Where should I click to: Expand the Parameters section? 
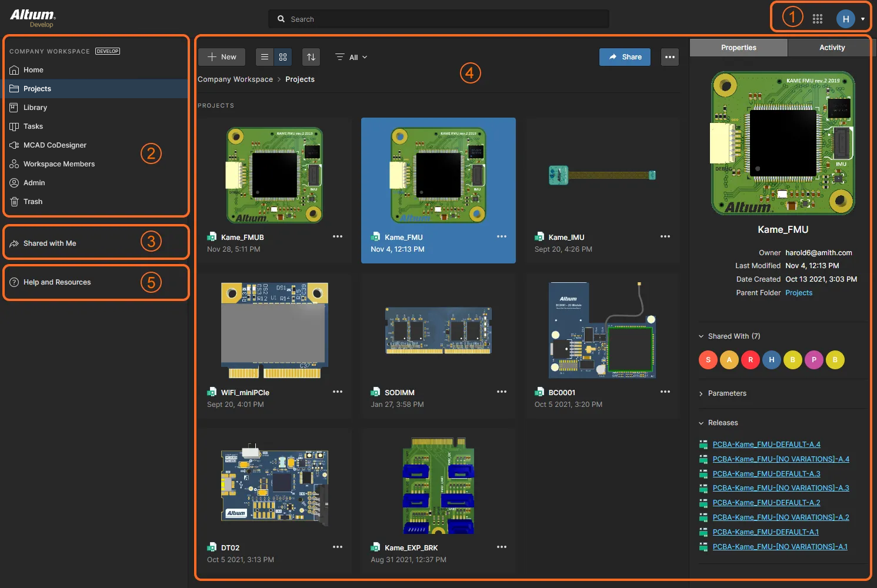[x=726, y=393]
